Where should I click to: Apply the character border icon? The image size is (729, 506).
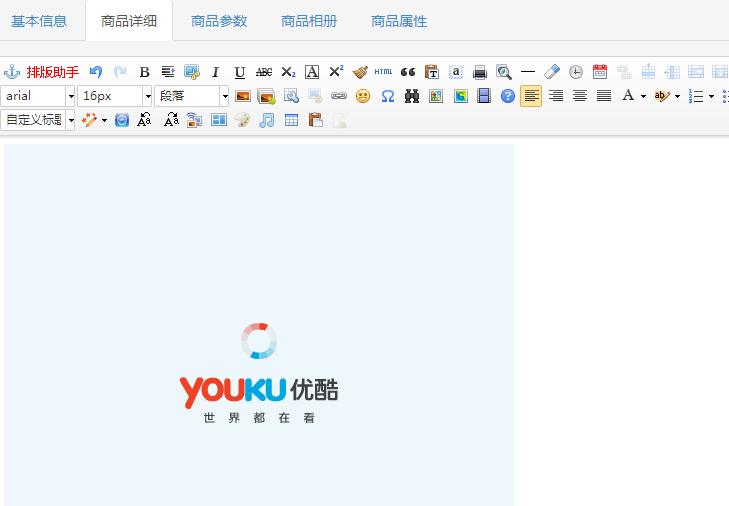pos(312,72)
